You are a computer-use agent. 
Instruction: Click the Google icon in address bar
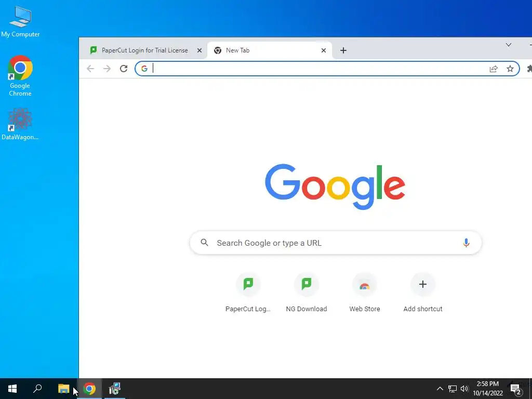click(144, 69)
